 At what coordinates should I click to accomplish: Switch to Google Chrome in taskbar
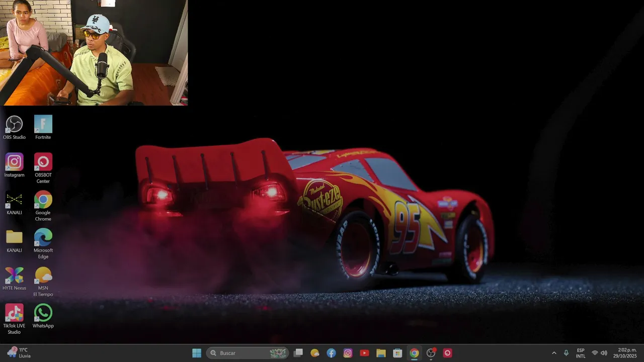[414, 353]
